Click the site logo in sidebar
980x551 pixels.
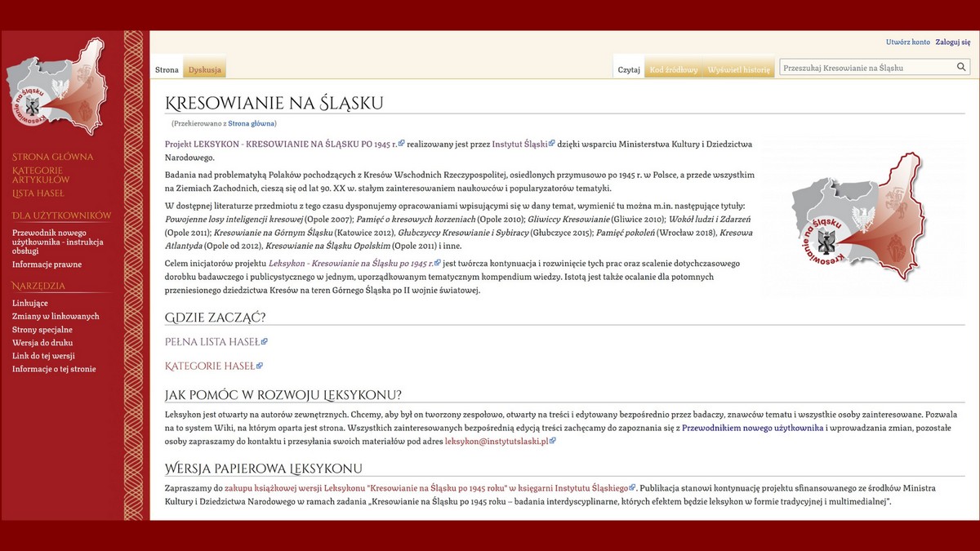[56, 87]
